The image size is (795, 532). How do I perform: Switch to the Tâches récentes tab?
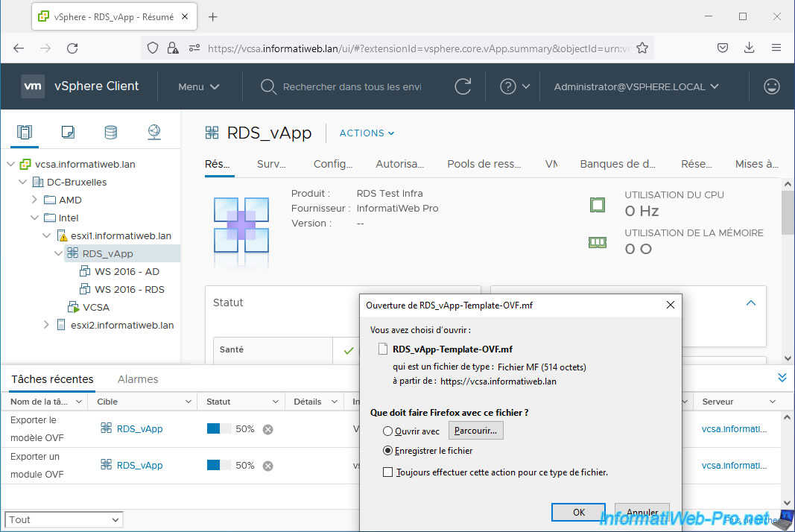[52, 379]
